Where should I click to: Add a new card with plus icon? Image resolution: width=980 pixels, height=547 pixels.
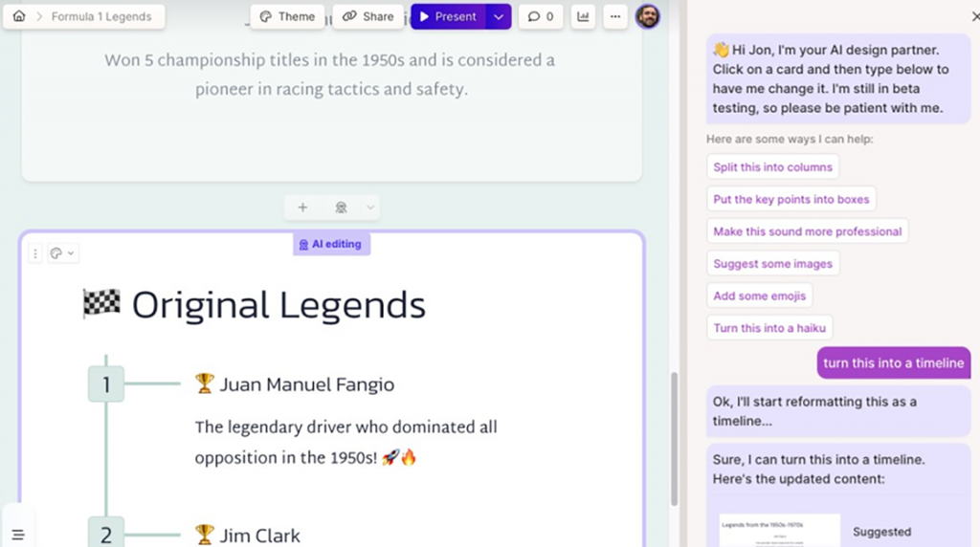(x=302, y=208)
